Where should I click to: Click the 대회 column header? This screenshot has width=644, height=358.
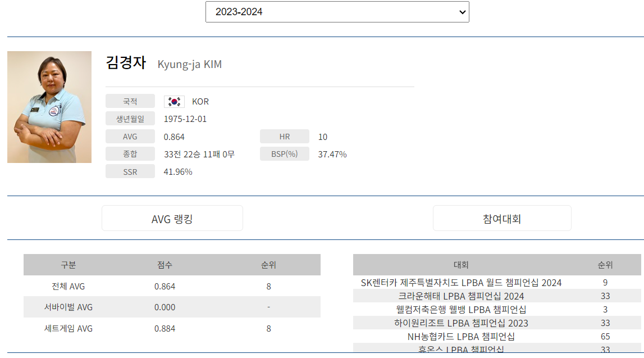tap(462, 265)
